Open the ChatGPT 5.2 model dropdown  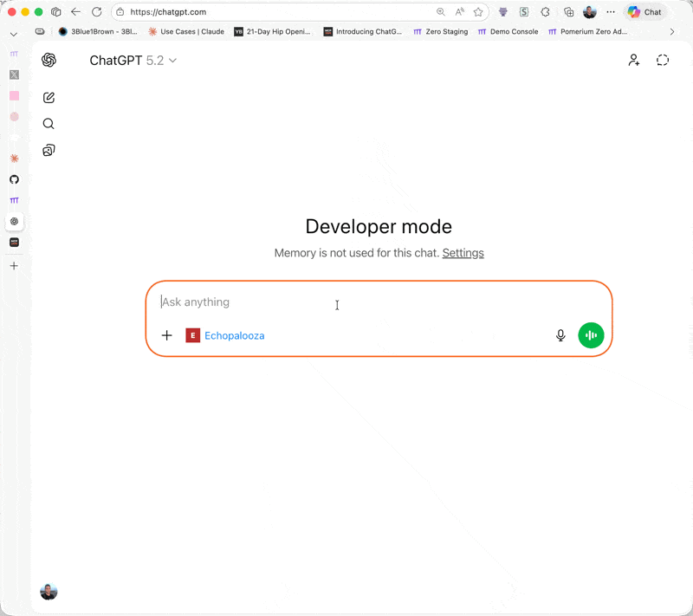click(x=134, y=61)
